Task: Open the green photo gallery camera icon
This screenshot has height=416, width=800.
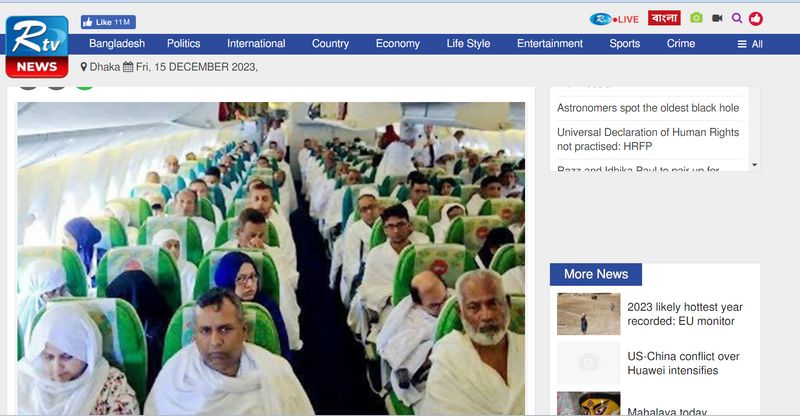Action: (696, 18)
